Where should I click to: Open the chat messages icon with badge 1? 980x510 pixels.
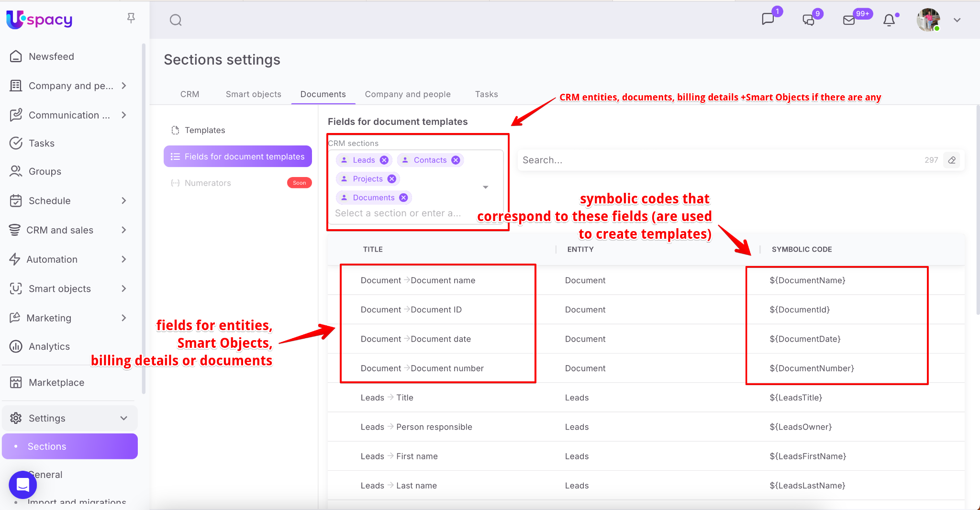768,19
